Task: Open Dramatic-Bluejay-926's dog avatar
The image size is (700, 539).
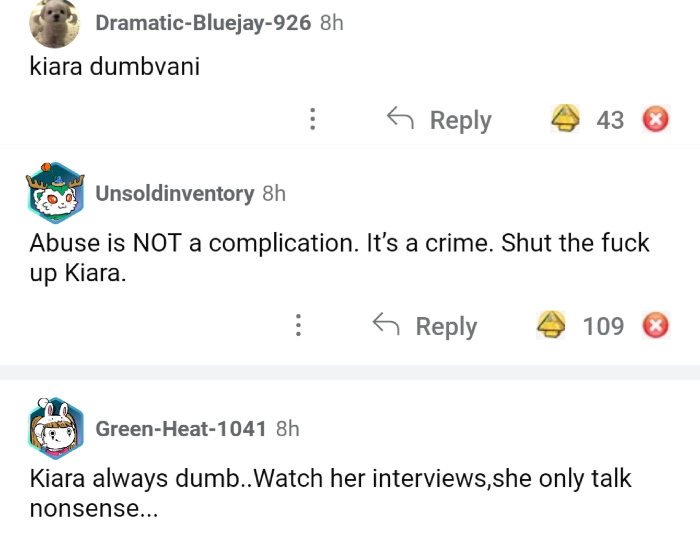Action: [x=54, y=23]
